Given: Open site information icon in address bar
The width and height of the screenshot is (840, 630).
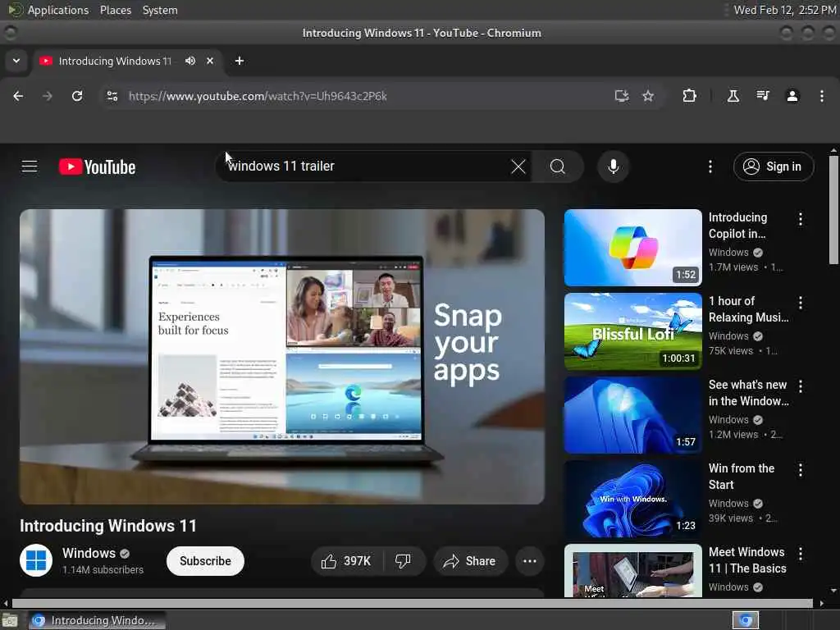Looking at the screenshot, I should (112, 96).
